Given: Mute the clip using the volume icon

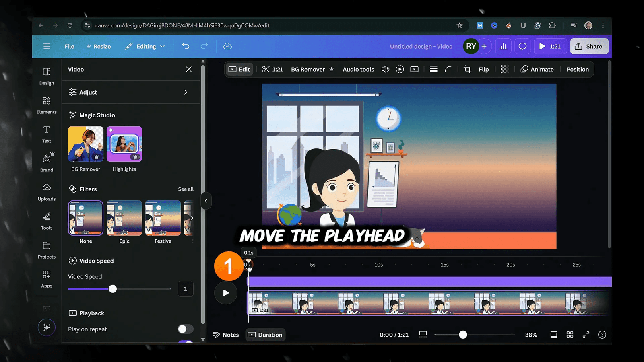Looking at the screenshot, I should [x=385, y=69].
